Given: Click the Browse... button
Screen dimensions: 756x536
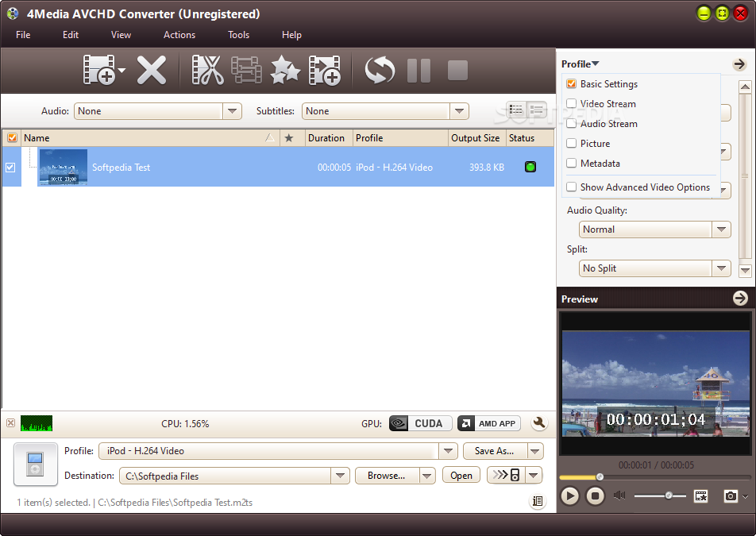Looking at the screenshot, I should tap(388, 476).
